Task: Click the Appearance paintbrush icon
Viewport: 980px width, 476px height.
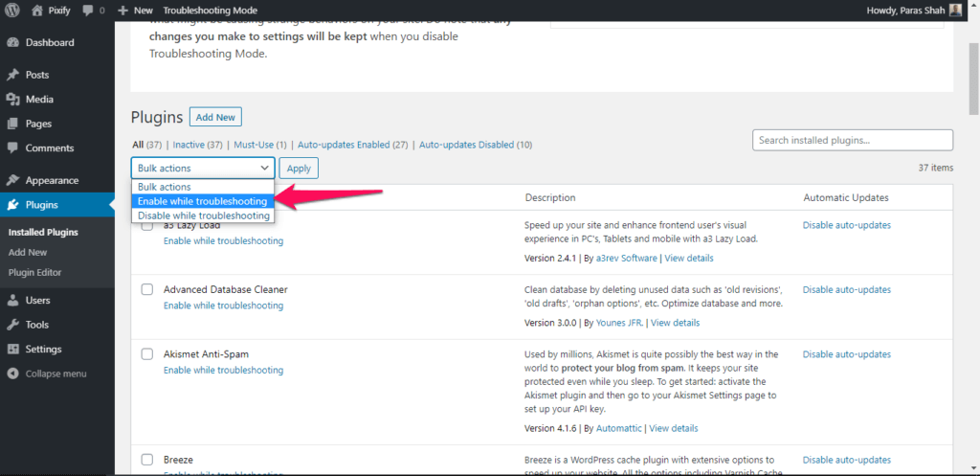Action: click(12, 180)
